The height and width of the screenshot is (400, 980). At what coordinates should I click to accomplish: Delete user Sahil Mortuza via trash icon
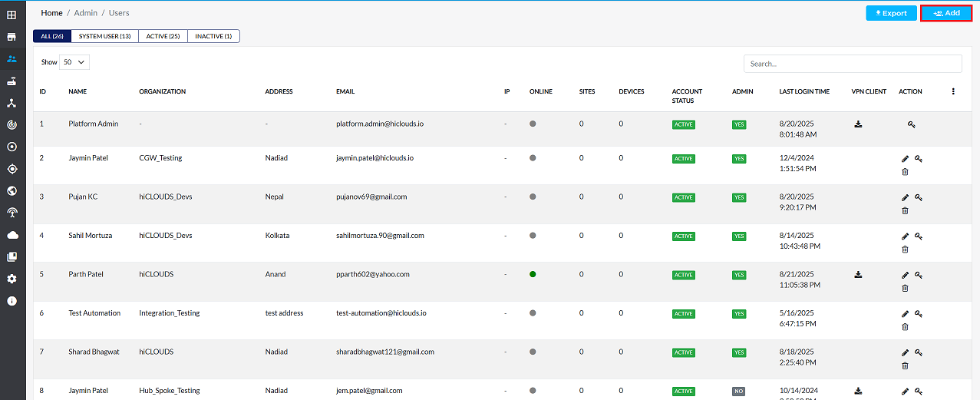point(905,249)
